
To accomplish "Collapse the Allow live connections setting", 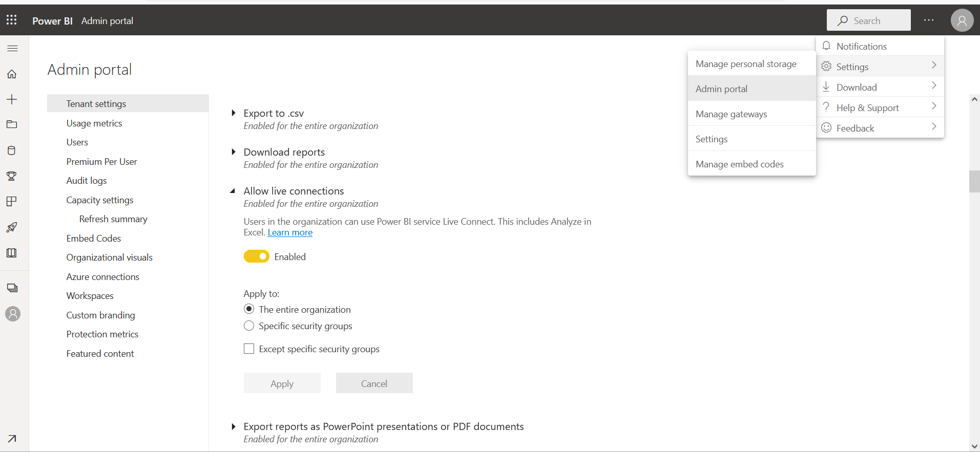I will 233,191.
